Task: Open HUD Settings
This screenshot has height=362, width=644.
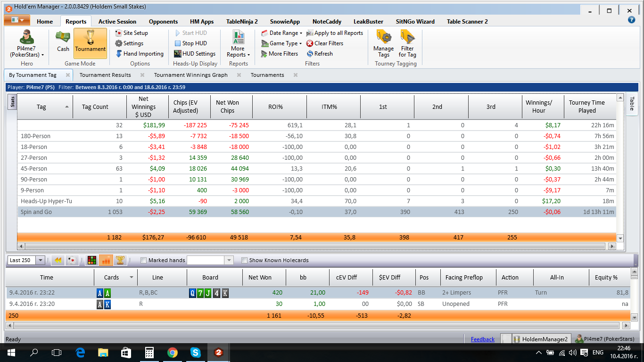Action: pos(194,54)
